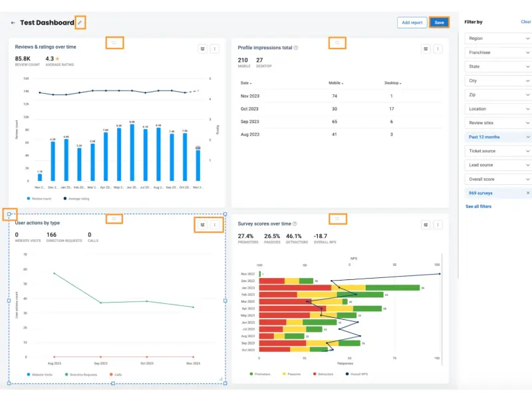Open three-dot menu on Survey scores widget
Viewport: 532px width, 399px height.
(438, 225)
